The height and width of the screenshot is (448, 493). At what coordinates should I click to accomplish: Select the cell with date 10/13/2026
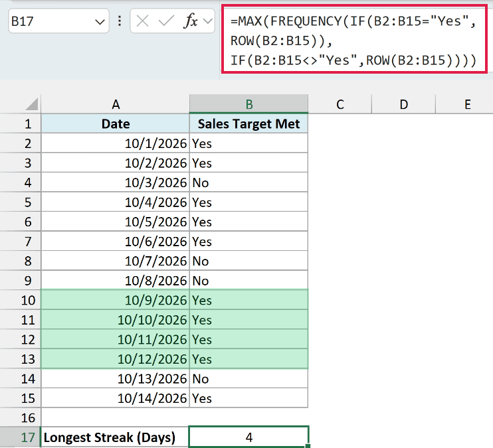pyautogui.click(x=116, y=378)
